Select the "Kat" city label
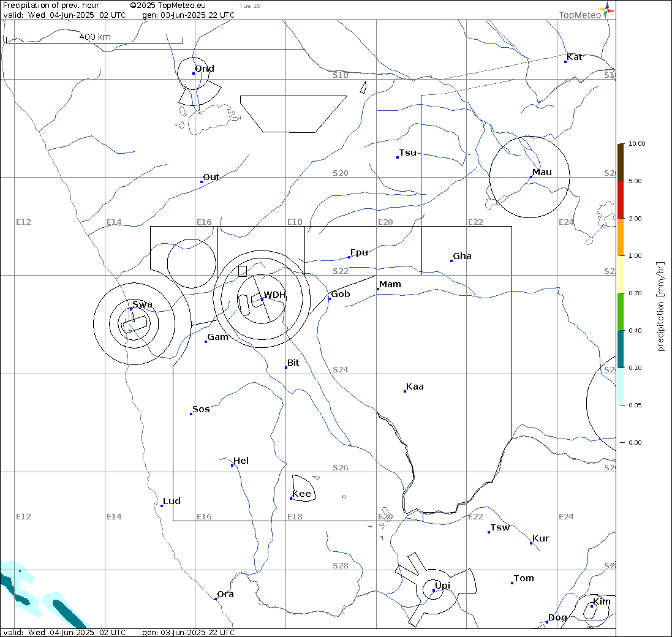Screen dimensions: 672x637 (574, 57)
